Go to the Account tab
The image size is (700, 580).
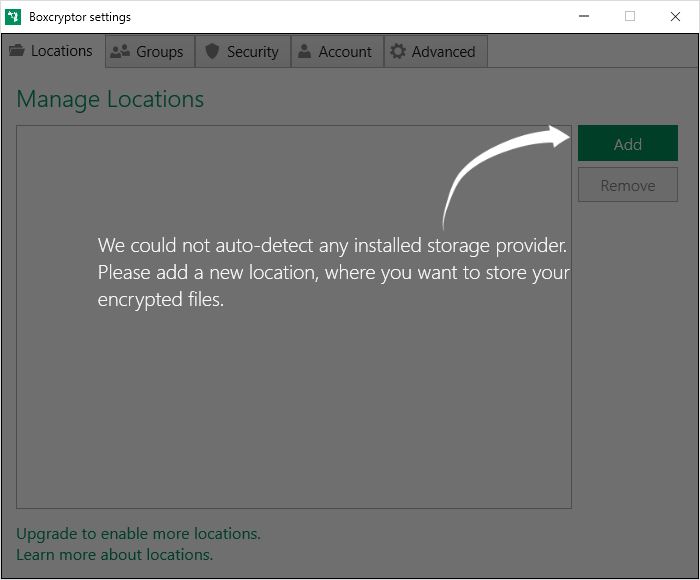pos(337,52)
